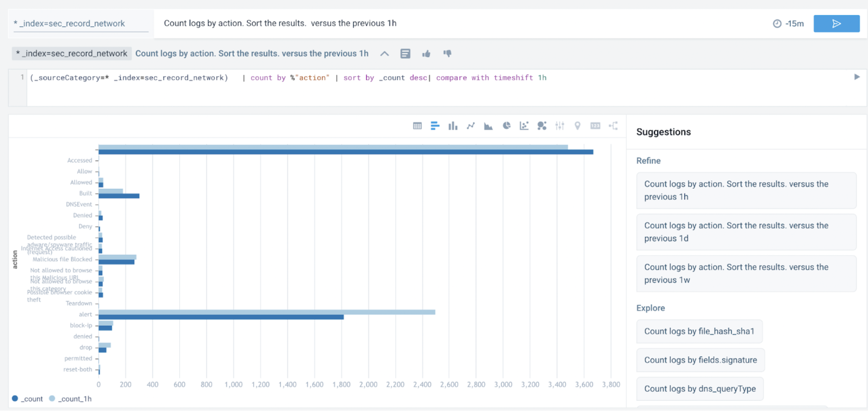The image size is (868, 411).
Task: Click the _index=sec_record_network source input field
Action: click(x=81, y=24)
